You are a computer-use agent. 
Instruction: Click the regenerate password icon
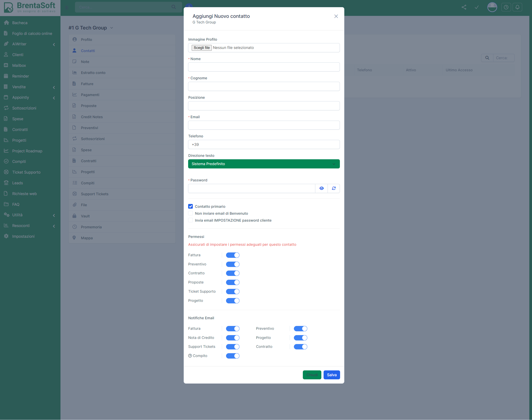pyautogui.click(x=334, y=188)
